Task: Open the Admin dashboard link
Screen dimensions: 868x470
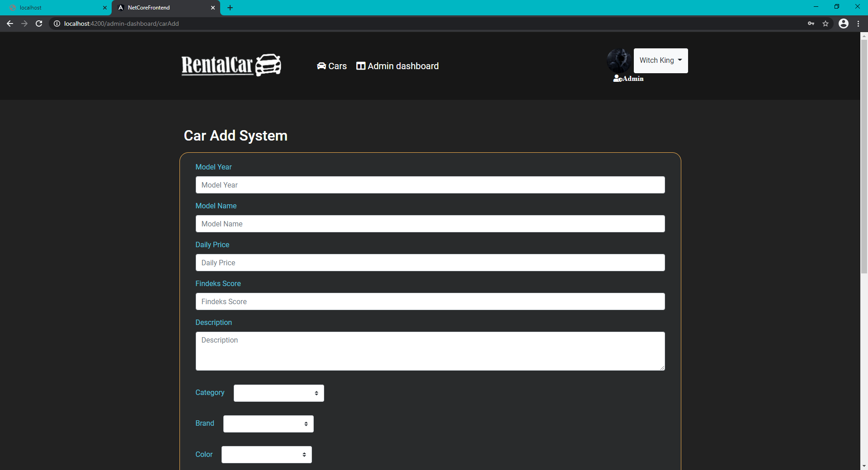Action: click(x=397, y=66)
